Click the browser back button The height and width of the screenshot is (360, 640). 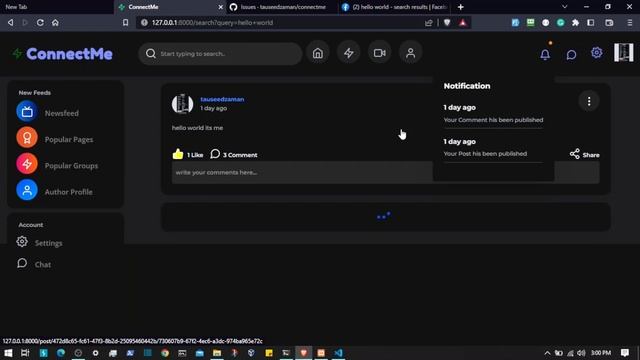pyautogui.click(x=11, y=23)
